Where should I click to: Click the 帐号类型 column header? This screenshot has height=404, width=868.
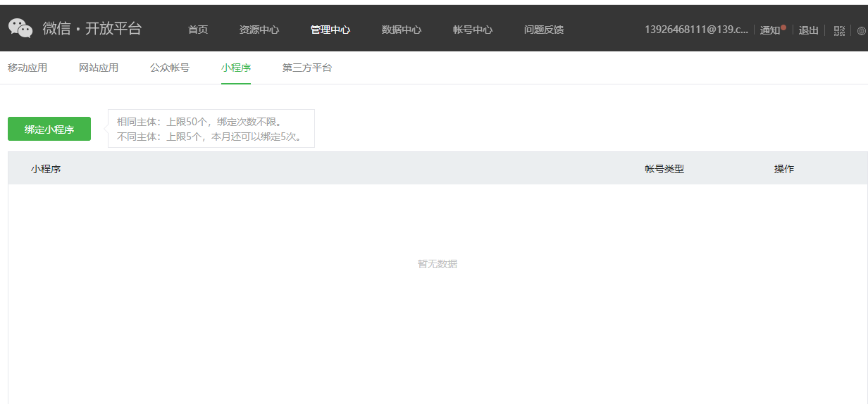pyautogui.click(x=664, y=169)
